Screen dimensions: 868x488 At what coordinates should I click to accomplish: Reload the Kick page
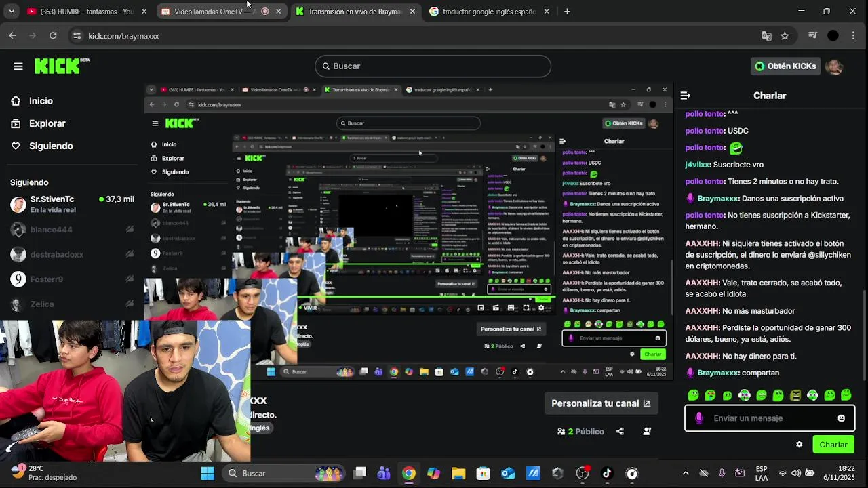53,36
